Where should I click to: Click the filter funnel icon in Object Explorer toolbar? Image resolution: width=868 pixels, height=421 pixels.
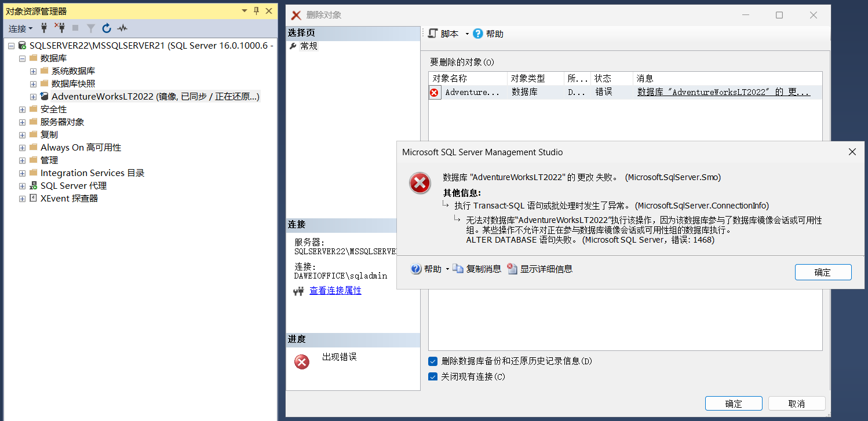(x=91, y=28)
